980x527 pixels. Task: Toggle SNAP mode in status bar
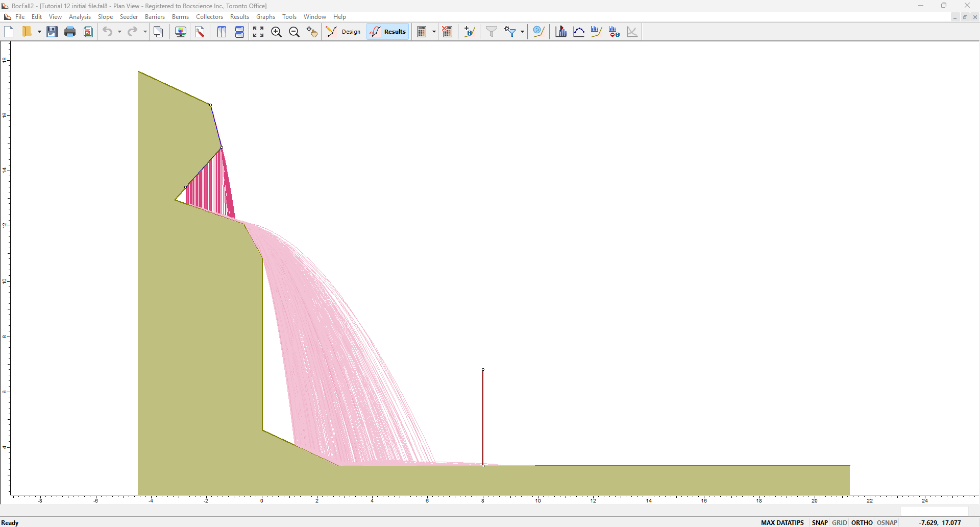[820, 522]
